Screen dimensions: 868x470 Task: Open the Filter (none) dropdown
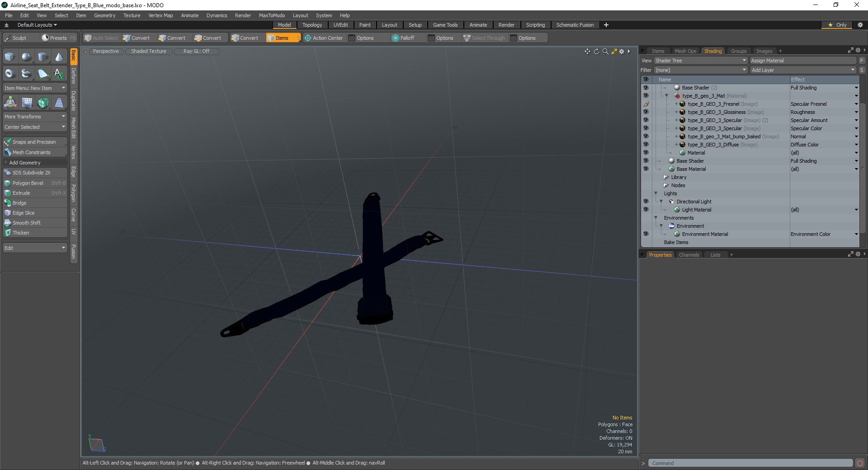click(701, 70)
